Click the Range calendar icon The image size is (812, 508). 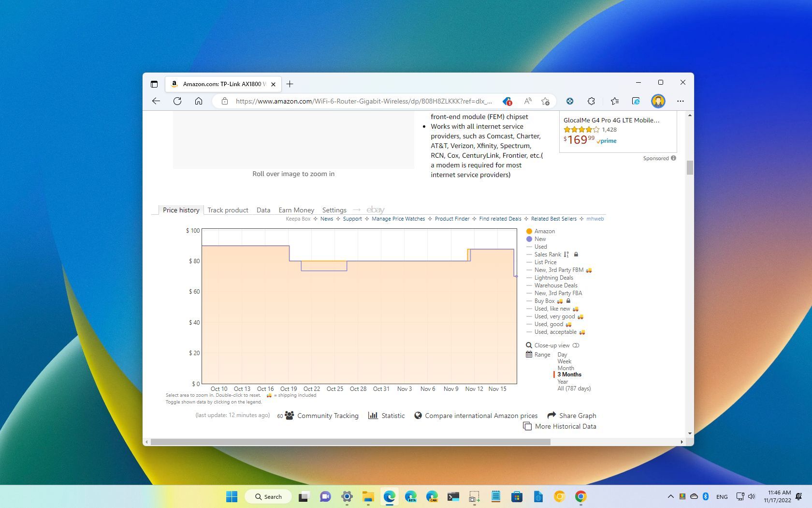coord(529,355)
